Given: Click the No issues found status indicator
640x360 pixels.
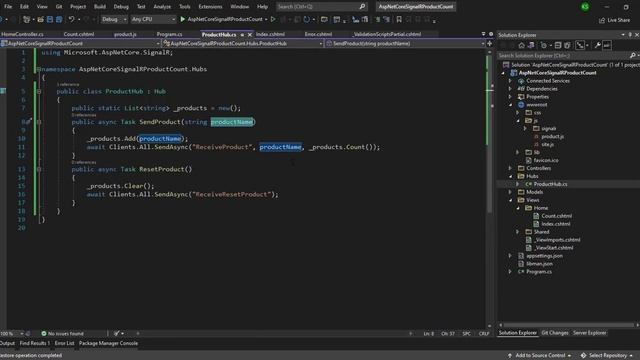Looking at the screenshot, I should pyautogui.click(x=62, y=333).
